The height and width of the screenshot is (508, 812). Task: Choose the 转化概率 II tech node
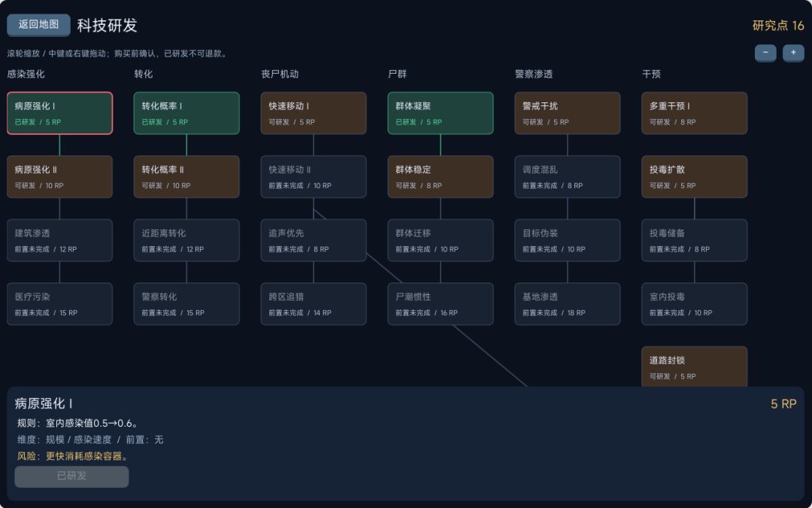[186, 177]
